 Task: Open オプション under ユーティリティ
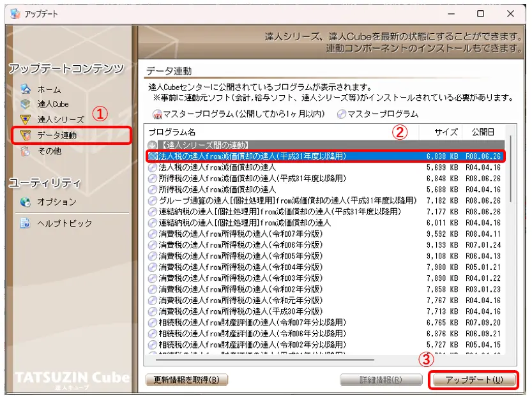[57, 202]
